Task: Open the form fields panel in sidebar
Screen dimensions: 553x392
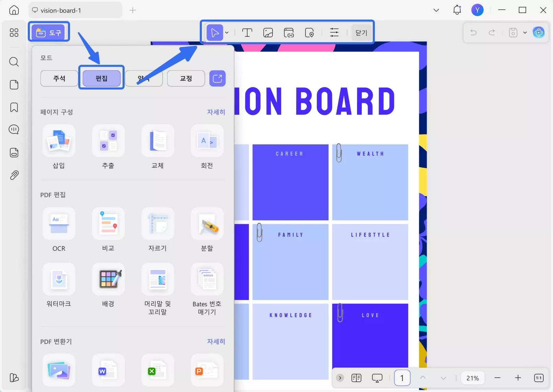Action: point(14,153)
